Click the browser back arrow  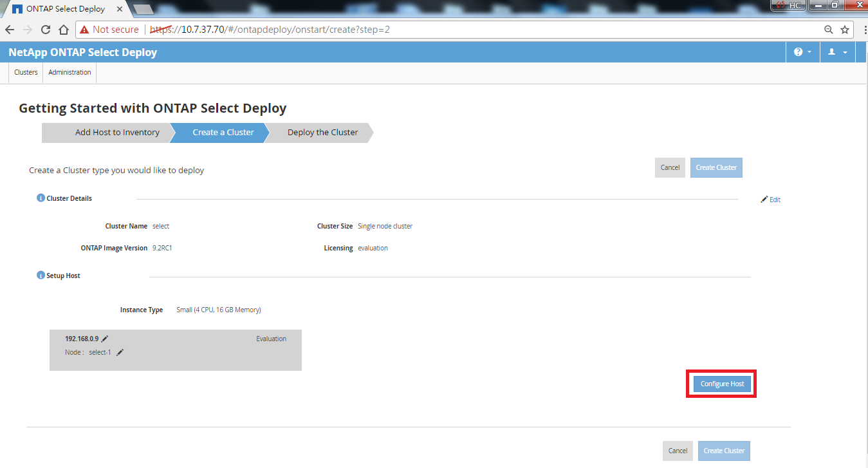pos(10,30)
